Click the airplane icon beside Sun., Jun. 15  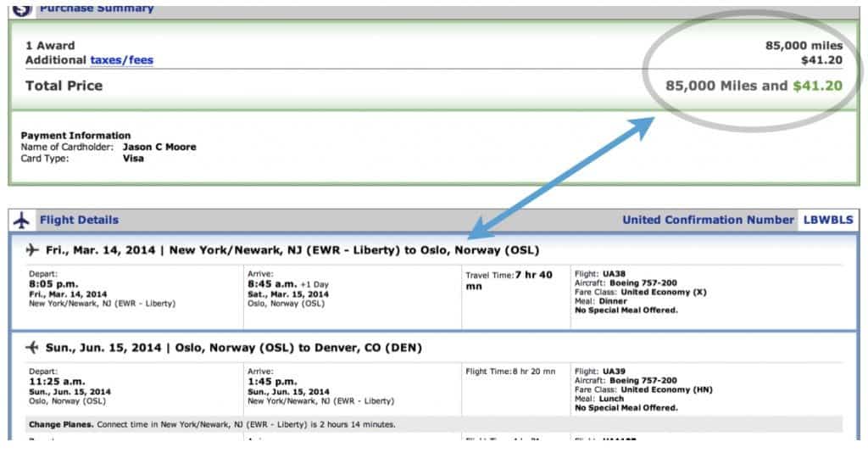(x=32, y=348)
